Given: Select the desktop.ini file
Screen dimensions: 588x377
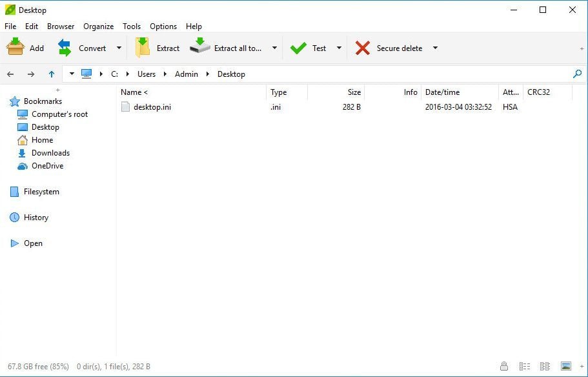Looking at the screenshot, I should click(152, 107).
